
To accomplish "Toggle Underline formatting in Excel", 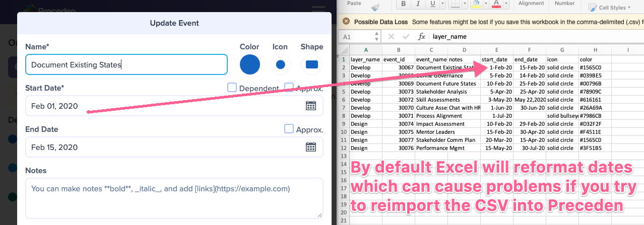I will click(x=432, y=4).
